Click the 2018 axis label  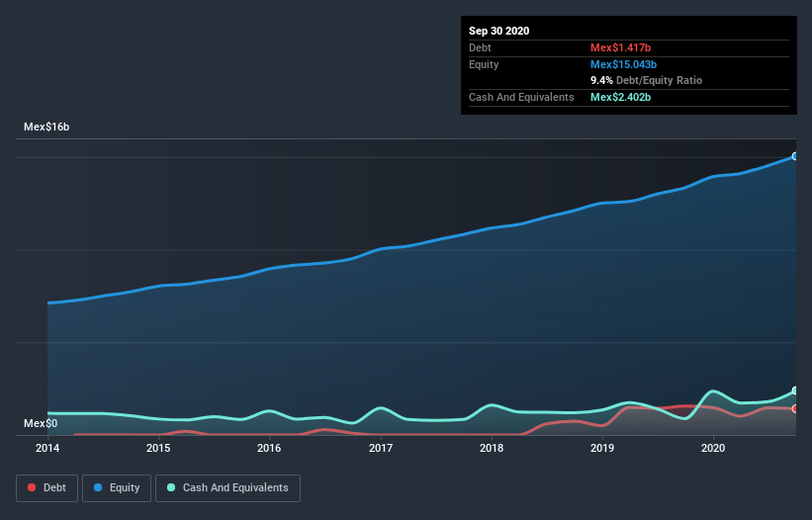(492, 448)
